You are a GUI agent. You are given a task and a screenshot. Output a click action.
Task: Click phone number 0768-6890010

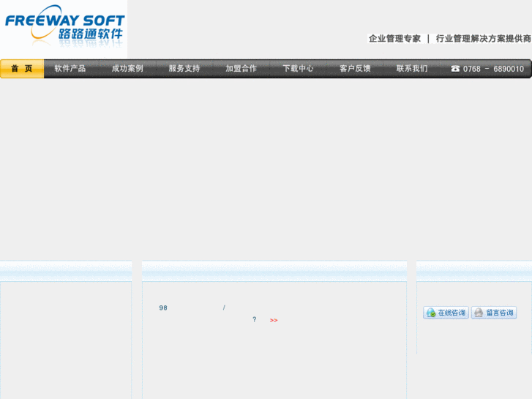[x=493, y=69]
